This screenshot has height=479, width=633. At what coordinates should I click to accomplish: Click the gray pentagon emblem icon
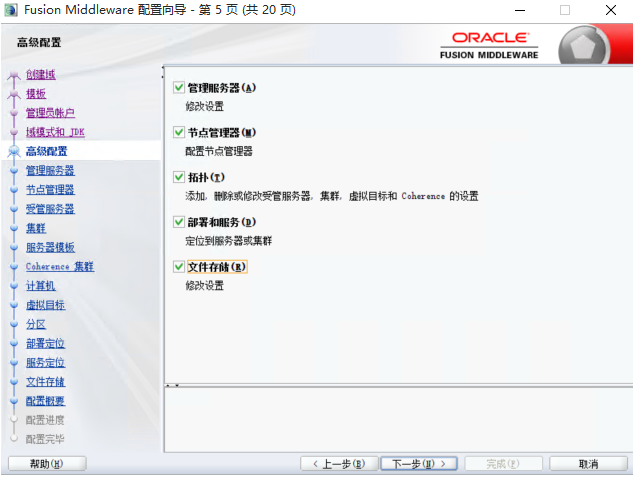point(583,47)
